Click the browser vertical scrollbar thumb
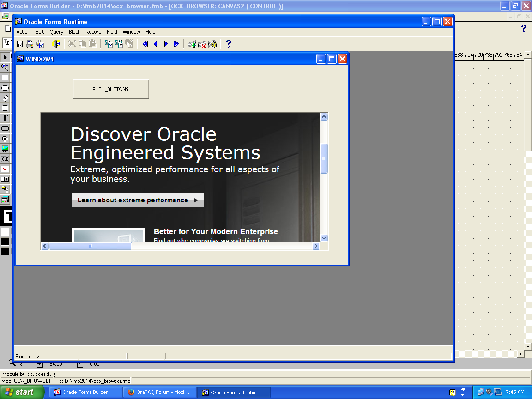The height and width of the screenshot is (399, 532). tap(324, 158)
